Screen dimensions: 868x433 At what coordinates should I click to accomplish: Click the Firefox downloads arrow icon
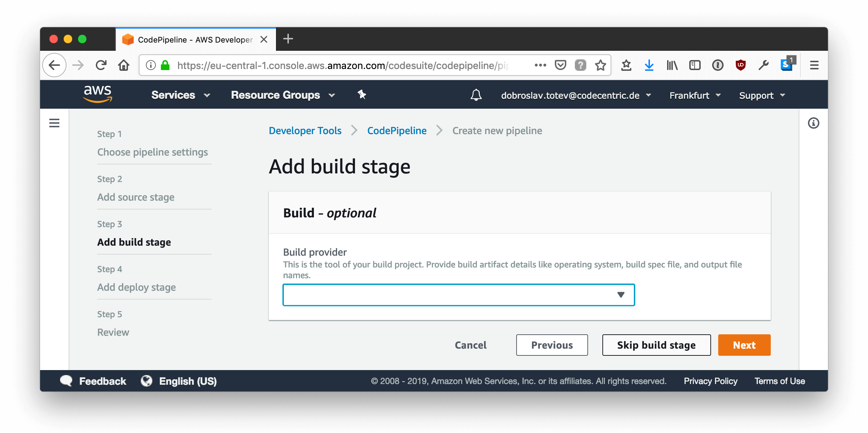649,65
